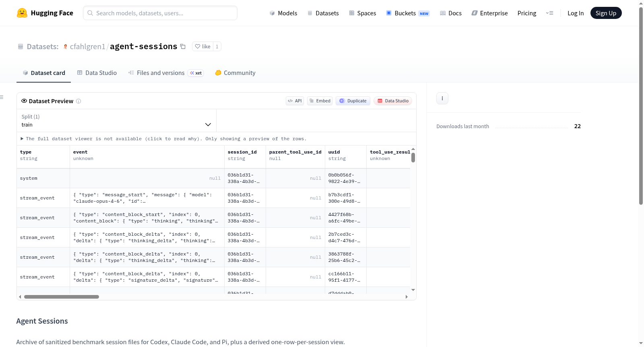Click the table scroll-left arrow
Screen dimensions: 644x347
tap(20, 297)
